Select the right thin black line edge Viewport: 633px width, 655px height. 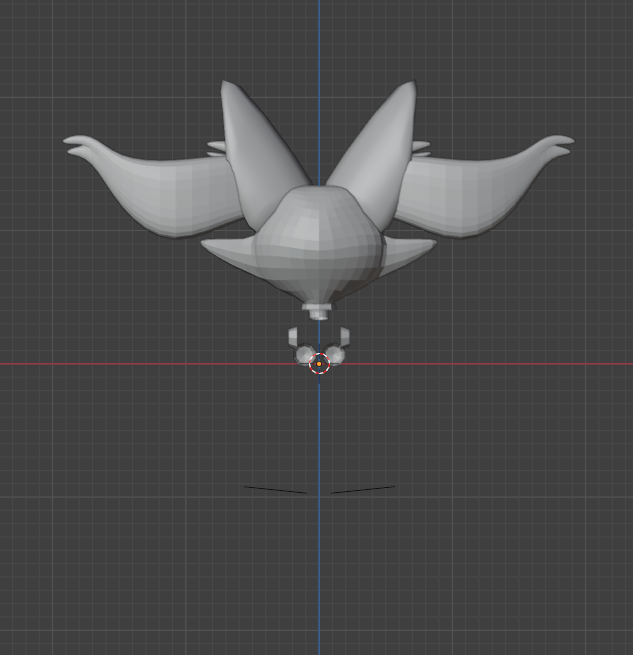[x=363, y=490]
